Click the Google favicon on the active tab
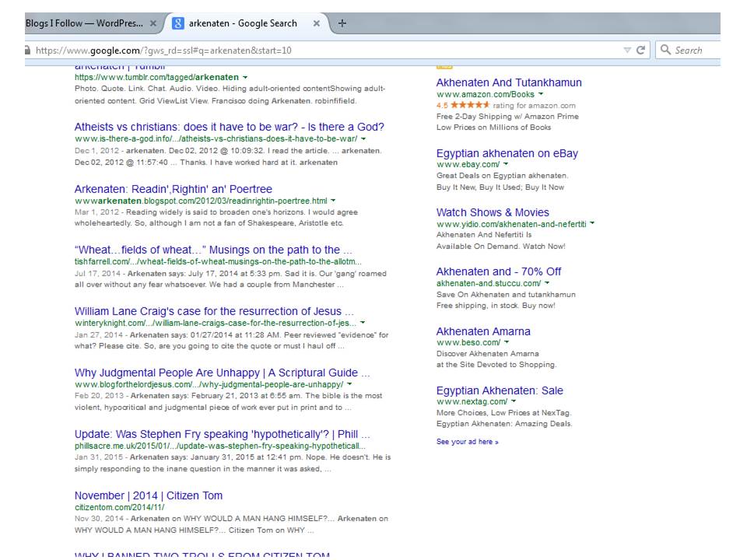The image size is (747, 560). point(177,23)
